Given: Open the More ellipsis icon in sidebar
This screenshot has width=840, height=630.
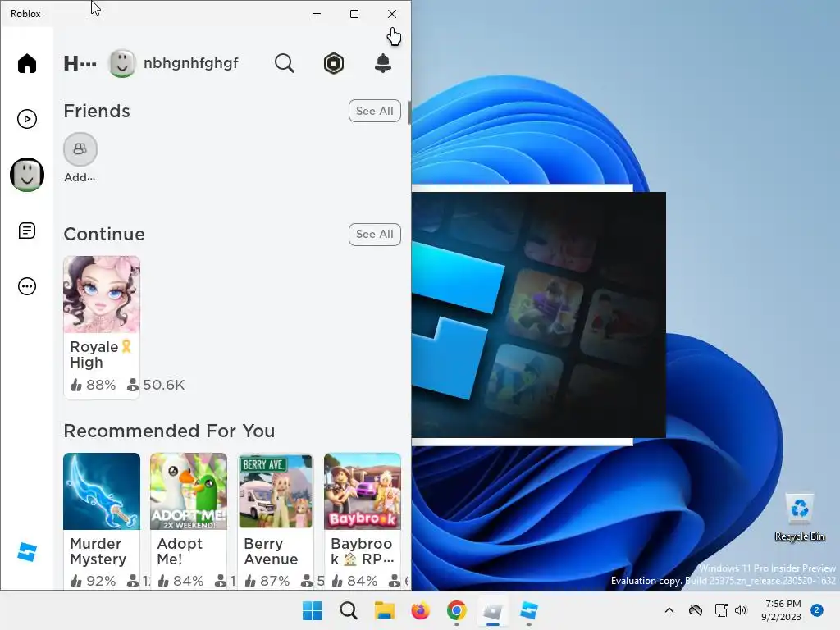Looking at the screenshot, I should tap(27, 286).
